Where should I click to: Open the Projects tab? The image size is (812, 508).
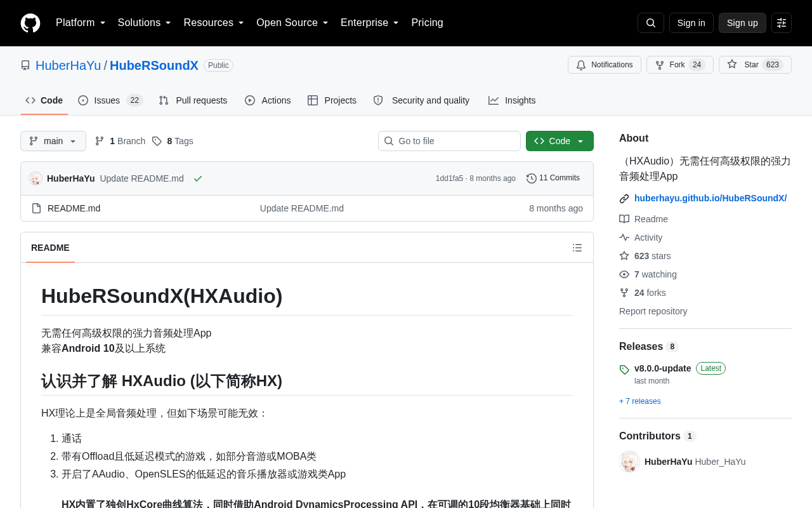click(x=332, y=100)
